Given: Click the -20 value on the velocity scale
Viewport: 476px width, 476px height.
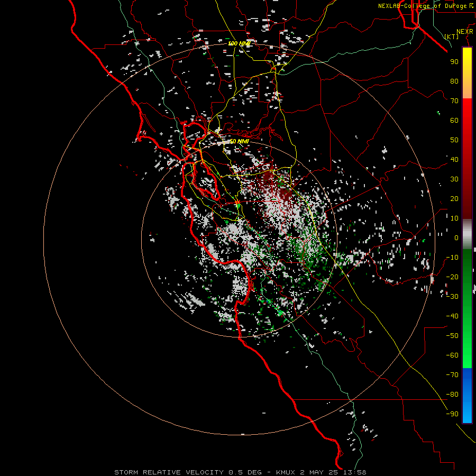Looking at the screenshot, I should point(452,277).
